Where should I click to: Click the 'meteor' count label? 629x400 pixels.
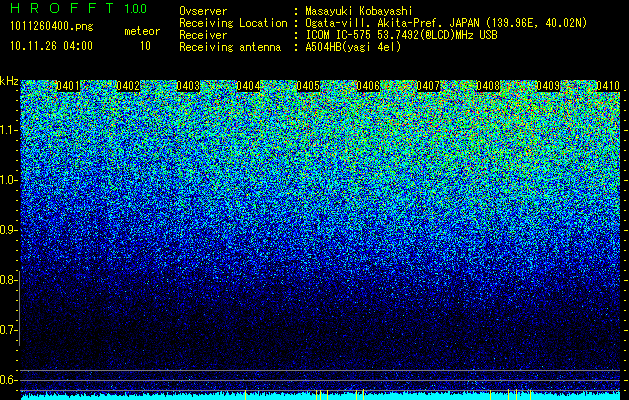tap(142, 31)
